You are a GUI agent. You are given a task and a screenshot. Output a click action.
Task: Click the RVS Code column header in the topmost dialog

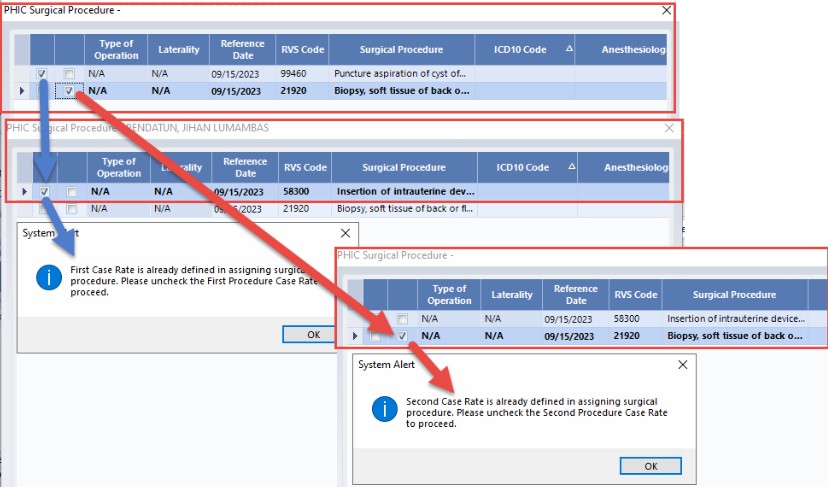coord(300,48)
